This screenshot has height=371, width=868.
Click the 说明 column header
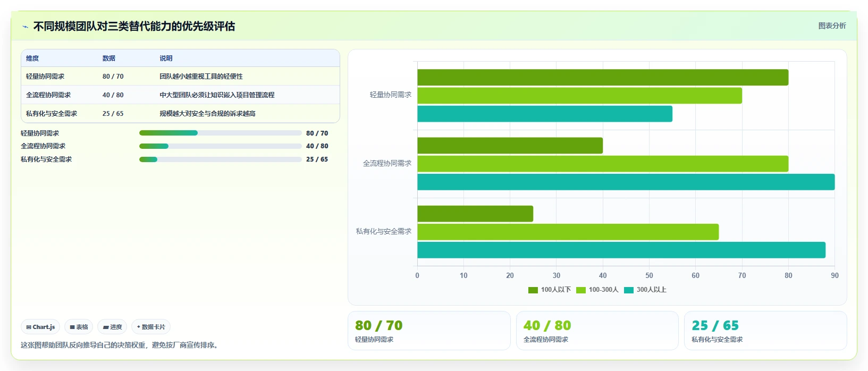(166, 58)
